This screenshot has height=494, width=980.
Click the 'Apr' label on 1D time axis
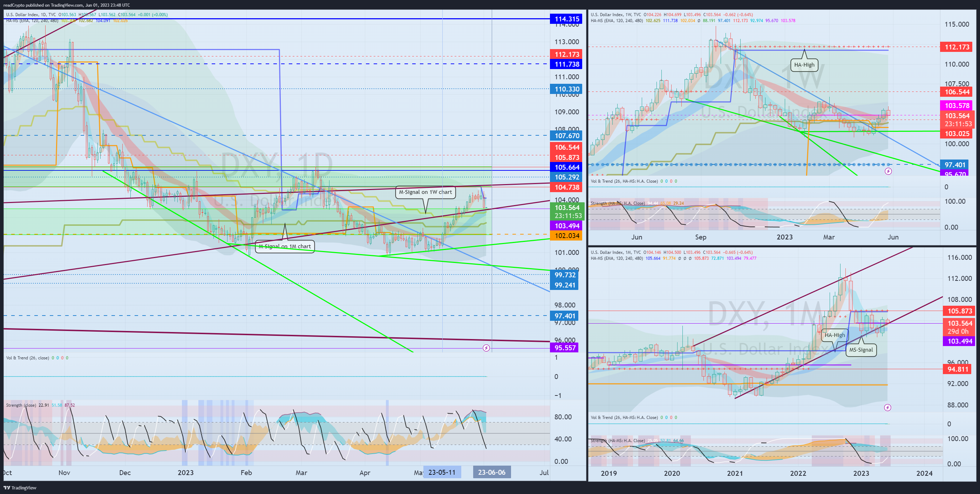365,473
